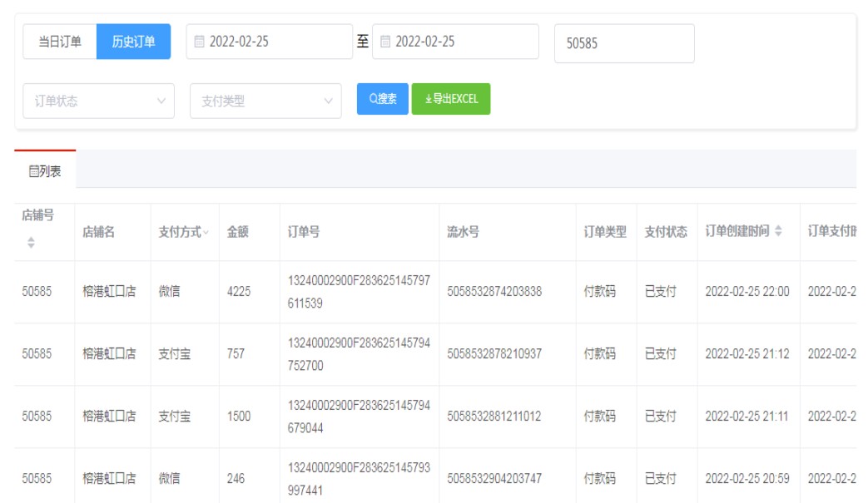This screenshot has width=868, height=503.
Task: Open the 支付方式 column filter chevron
Action: [206, 233]
